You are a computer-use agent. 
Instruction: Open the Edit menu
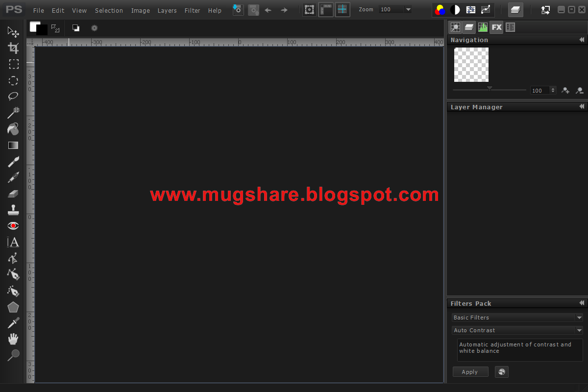(58, 10)
